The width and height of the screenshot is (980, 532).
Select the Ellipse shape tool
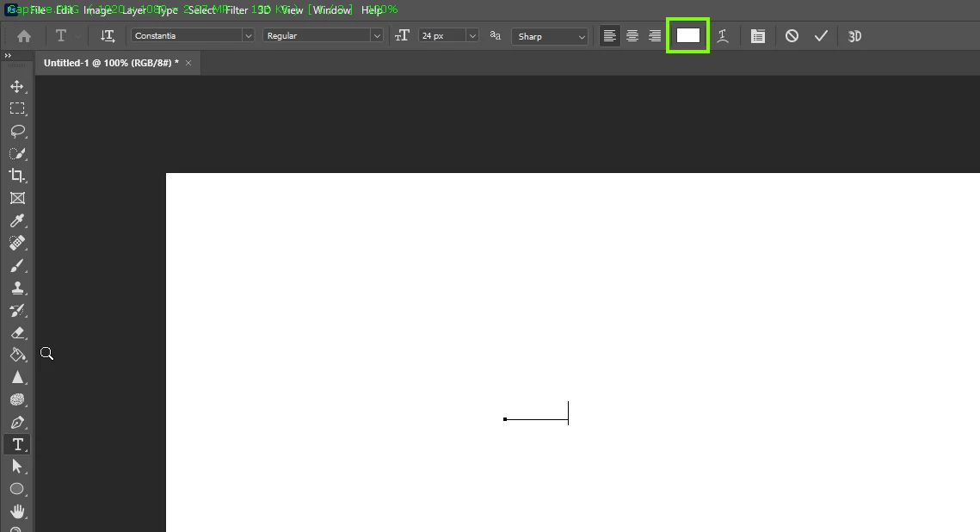click(x=17, y=489)
